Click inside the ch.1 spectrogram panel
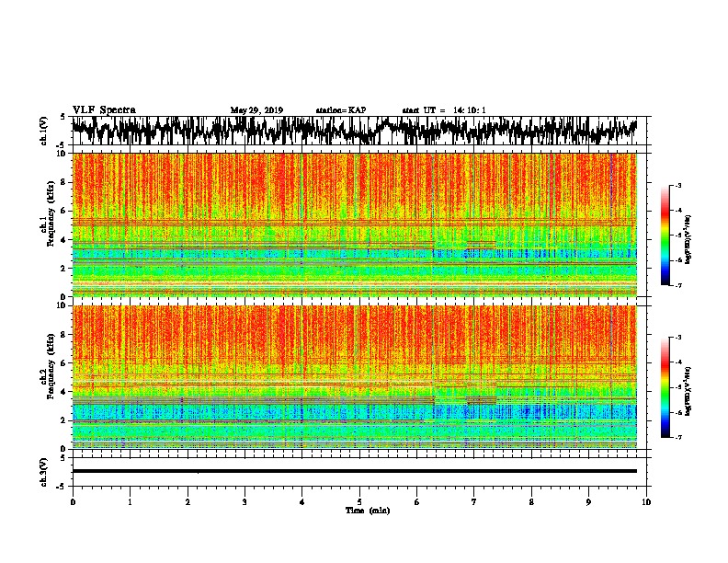Image resolution: width=728 pixels, height=563 pixels. [x=355, y=224]
